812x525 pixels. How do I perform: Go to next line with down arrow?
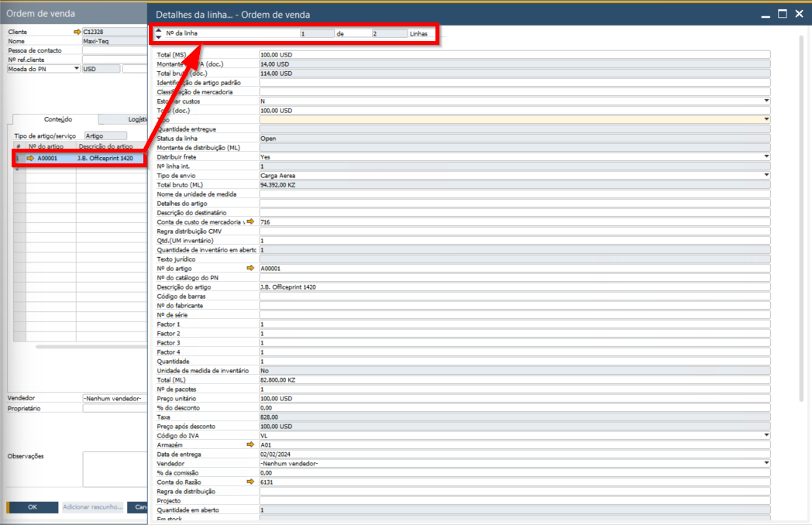pos(159,37)
